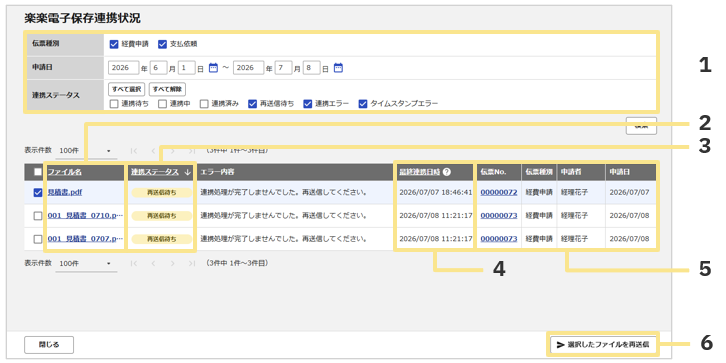Uncheck the row checkbox for 見積書.pdf
The image size is (726, 363).
click(38, 192)
